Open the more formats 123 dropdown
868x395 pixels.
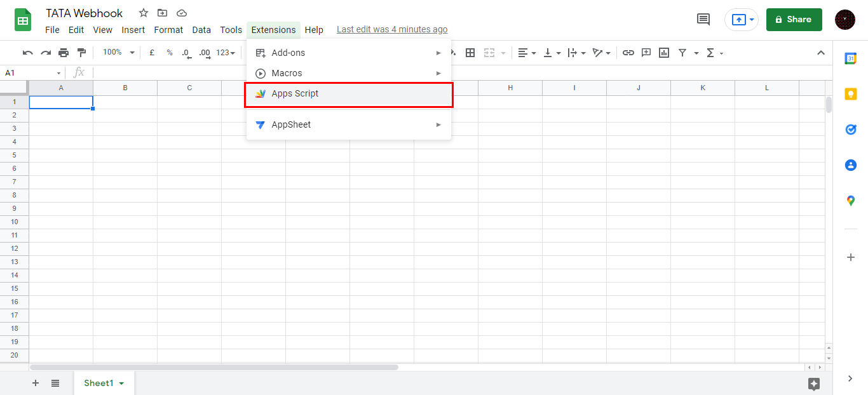tap(226, 53)
